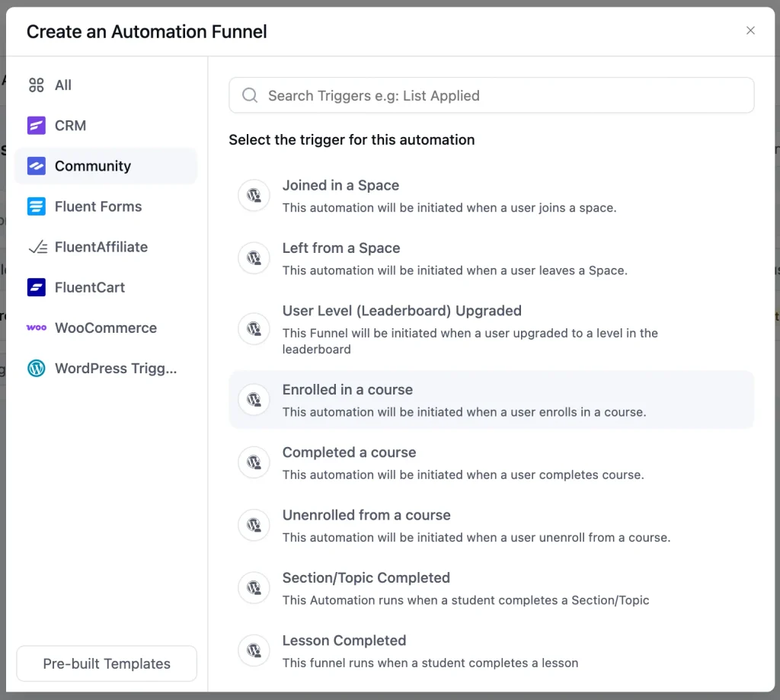Click the All category grid icon
780x700 pixels.
coord(37,85)
